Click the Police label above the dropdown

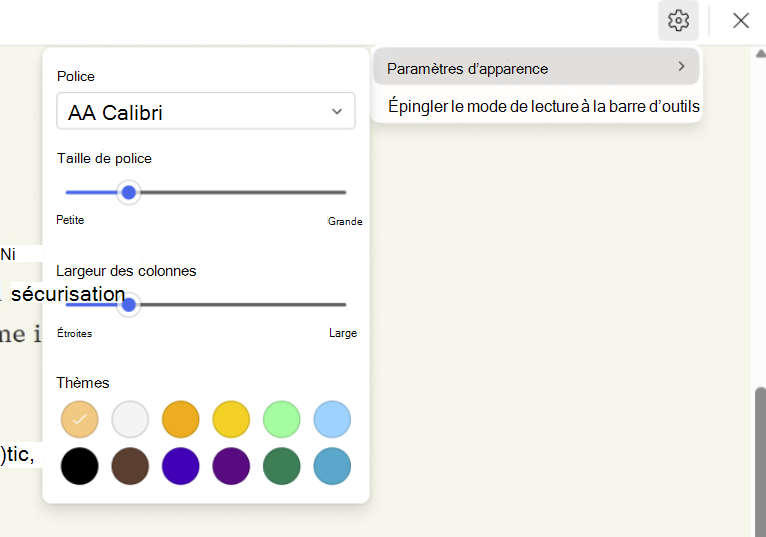76,76
